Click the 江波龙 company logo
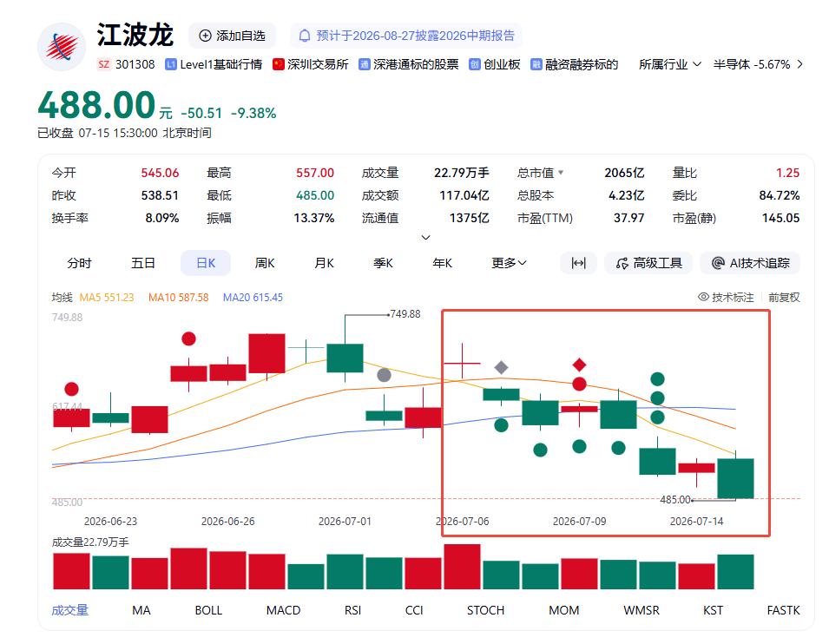829x644 pixels. (62, 47)
